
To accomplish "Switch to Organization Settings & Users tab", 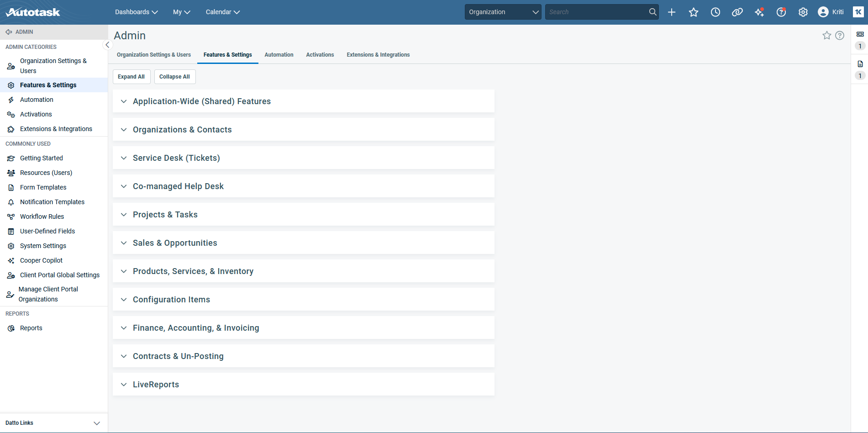I will tap(154, 55).
